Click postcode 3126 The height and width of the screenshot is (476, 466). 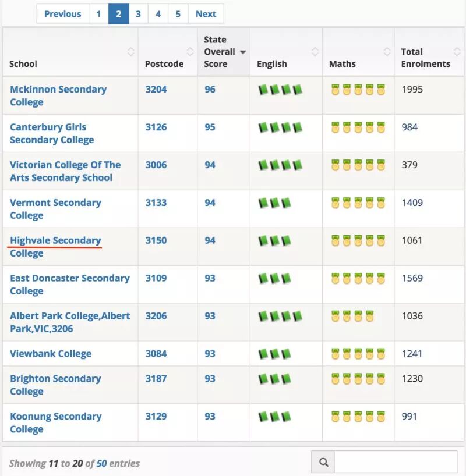coord(156,127)
